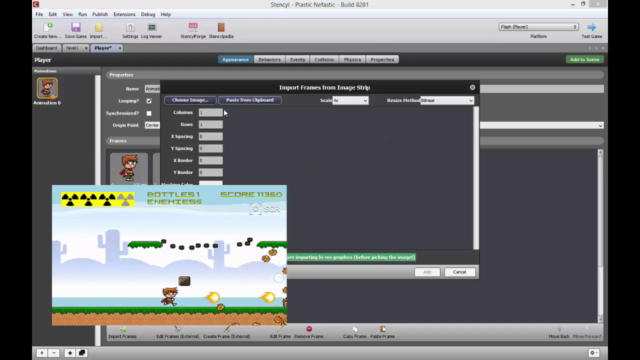640x360 pixels.
Task: Open the Resize Method dropdown
Action: click(447, 100)
